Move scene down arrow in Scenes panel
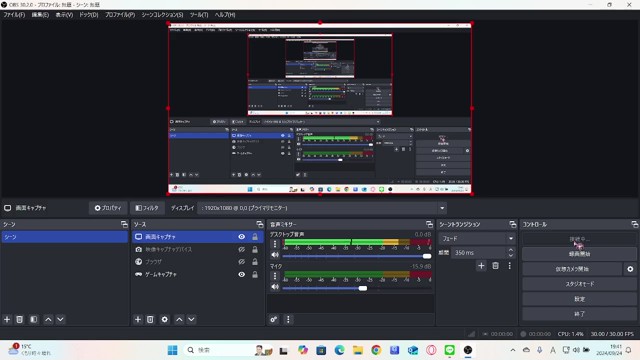 60,319
